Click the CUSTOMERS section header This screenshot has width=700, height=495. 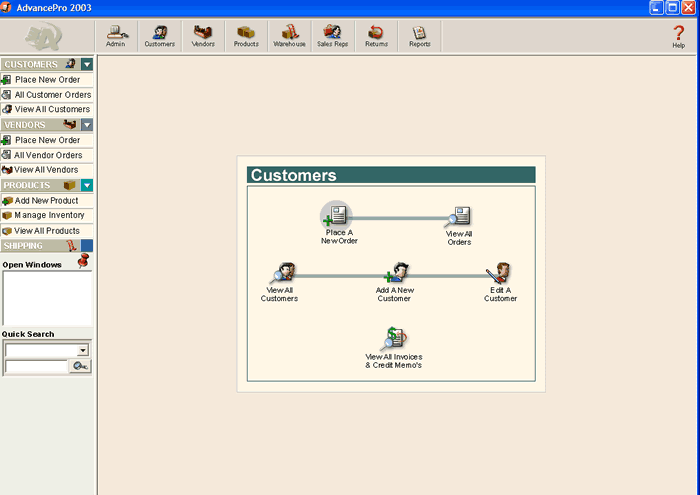click(x=41, y=64)
